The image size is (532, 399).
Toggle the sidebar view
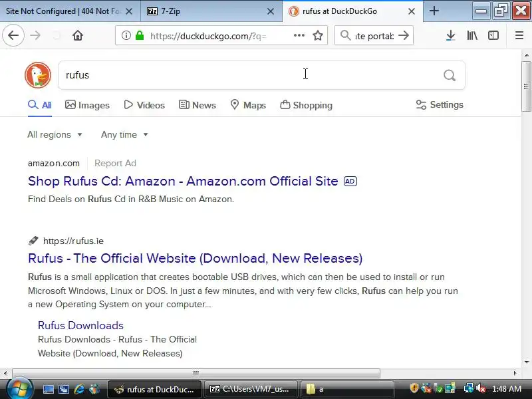(493, 35)
